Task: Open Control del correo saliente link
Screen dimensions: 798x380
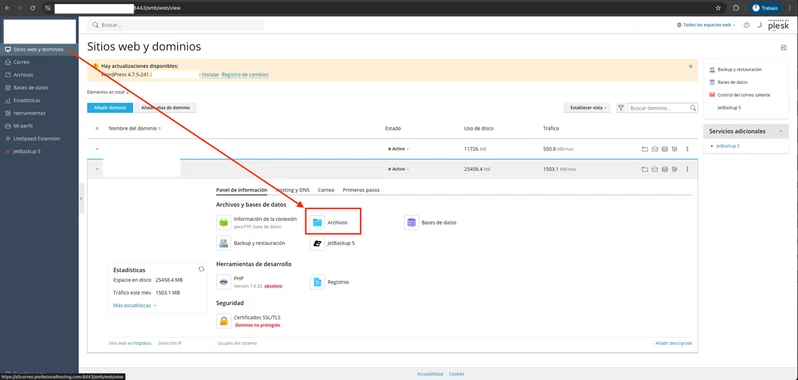Action: pyautogui.click(x=744, y=95)
